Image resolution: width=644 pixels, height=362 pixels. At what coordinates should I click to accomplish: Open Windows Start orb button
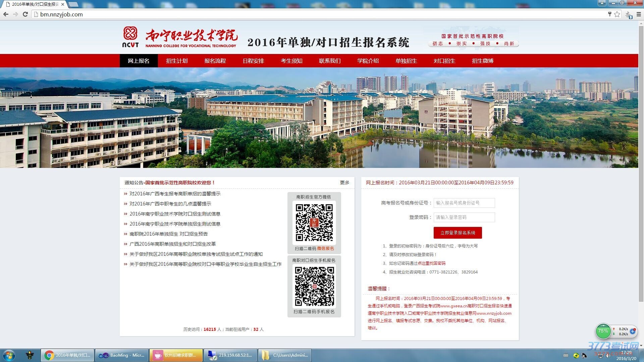pos(9,355)
